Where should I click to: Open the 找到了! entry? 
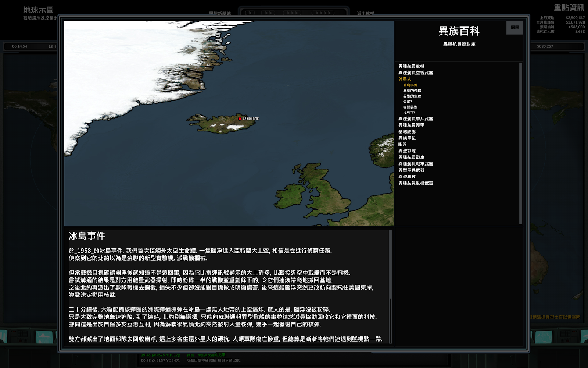pos(409,113)
